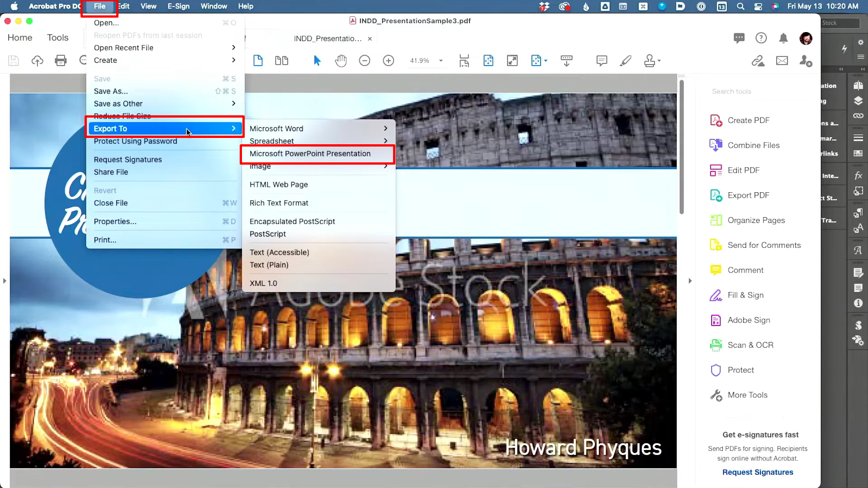Click the upload to cloud icon

click(37, 61)
